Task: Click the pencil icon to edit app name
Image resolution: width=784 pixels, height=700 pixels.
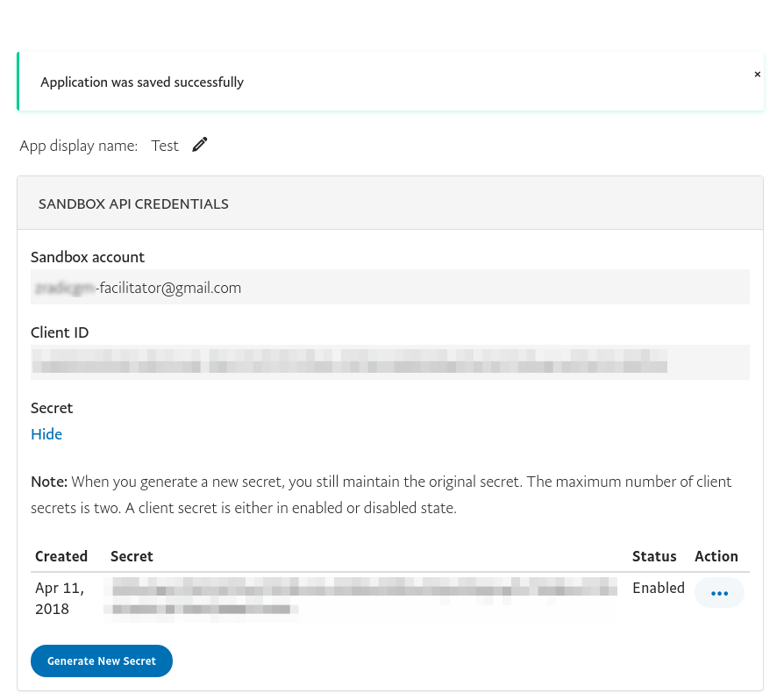Action: [x=200, y=145]
